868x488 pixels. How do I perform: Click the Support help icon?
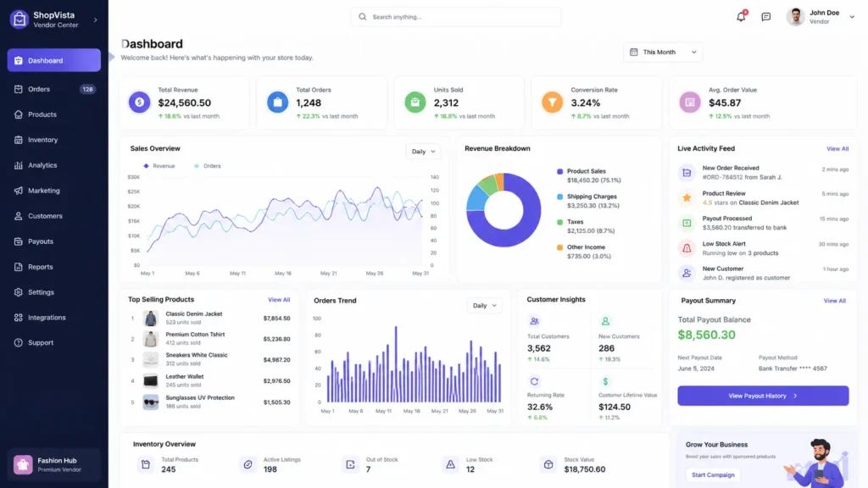19,343
